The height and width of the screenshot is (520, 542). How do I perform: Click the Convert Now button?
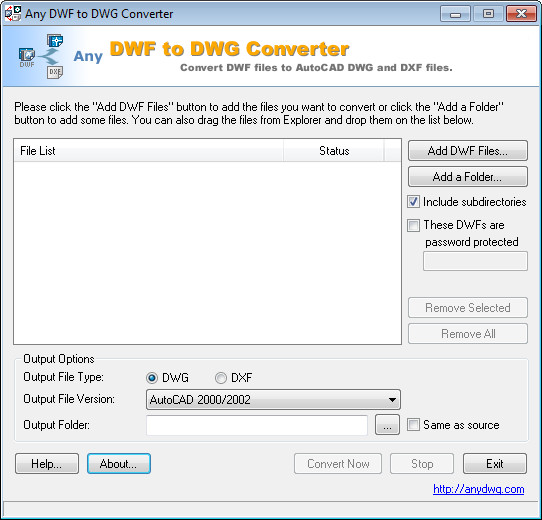tap(338, 464)
